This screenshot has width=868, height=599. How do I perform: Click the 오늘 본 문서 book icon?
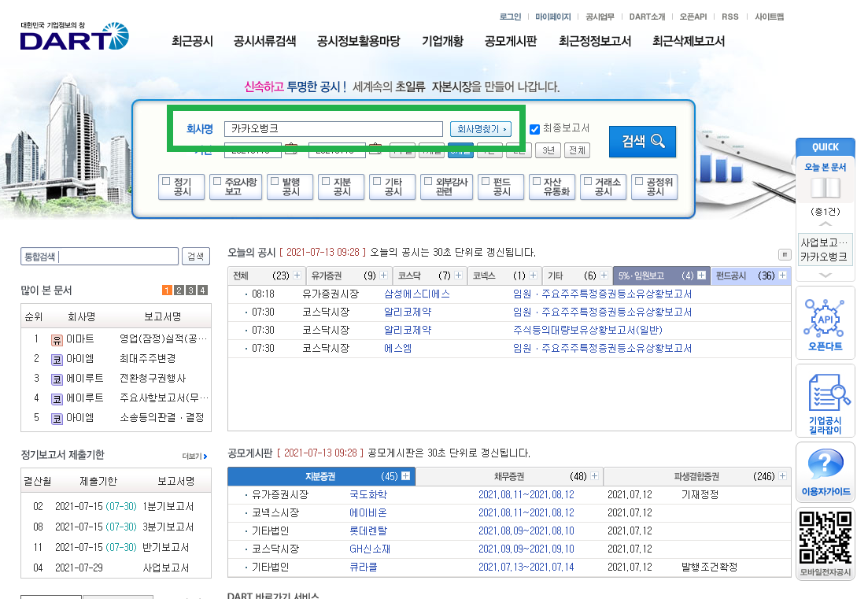click(x=825, y=189)
